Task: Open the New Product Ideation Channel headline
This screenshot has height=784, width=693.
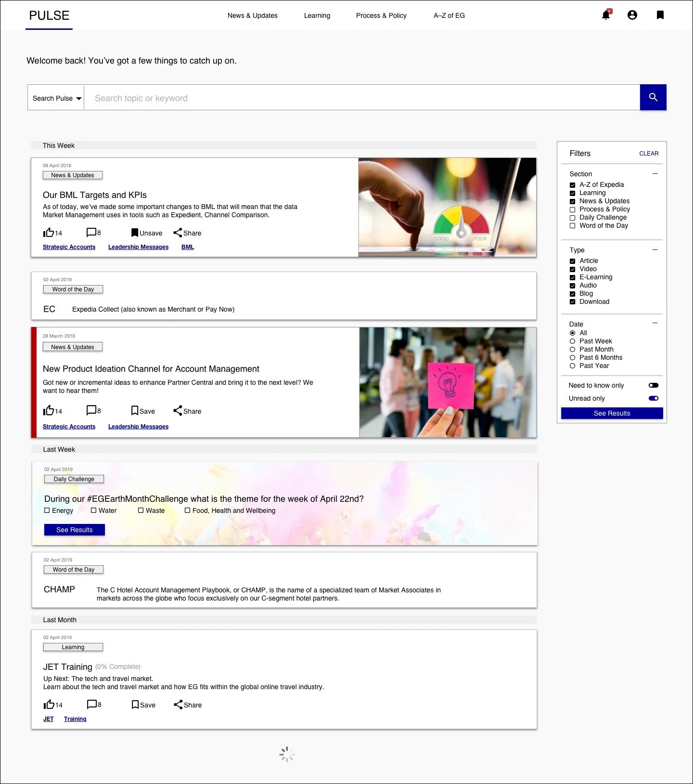Action: point(151,369)
